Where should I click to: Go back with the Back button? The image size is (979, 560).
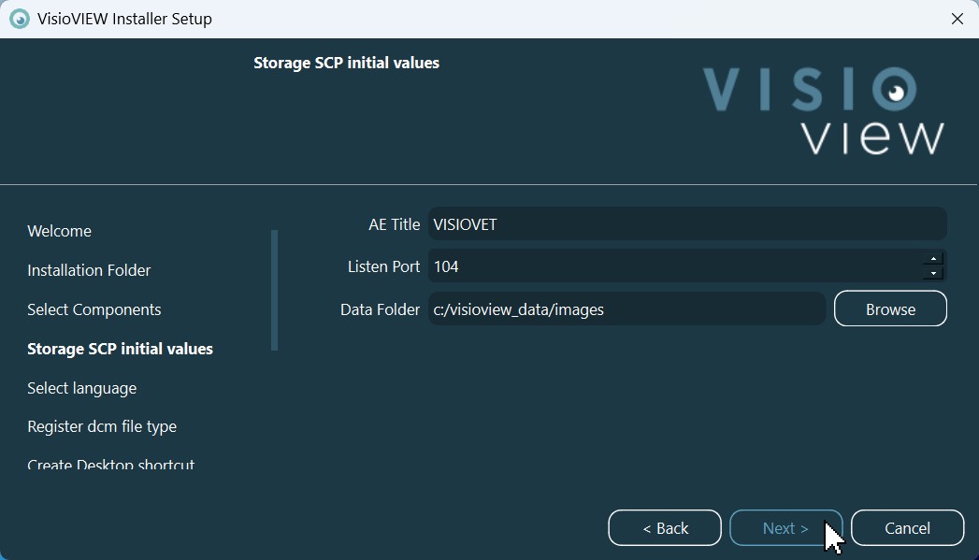pyautogui.click(x=665, y=528)
